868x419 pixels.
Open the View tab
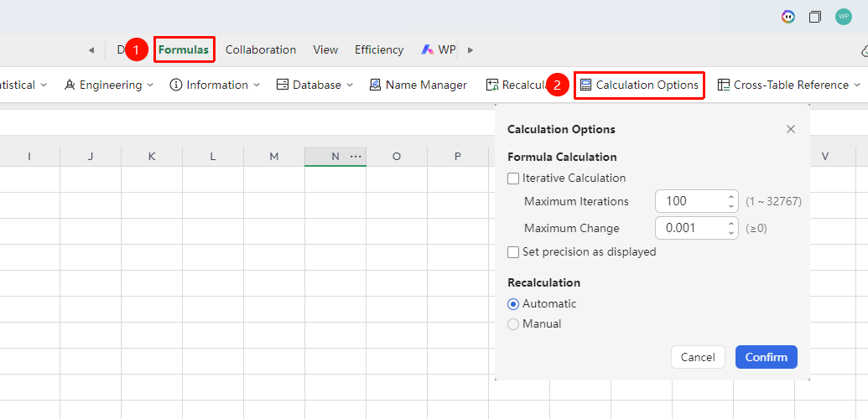(325, 49)
